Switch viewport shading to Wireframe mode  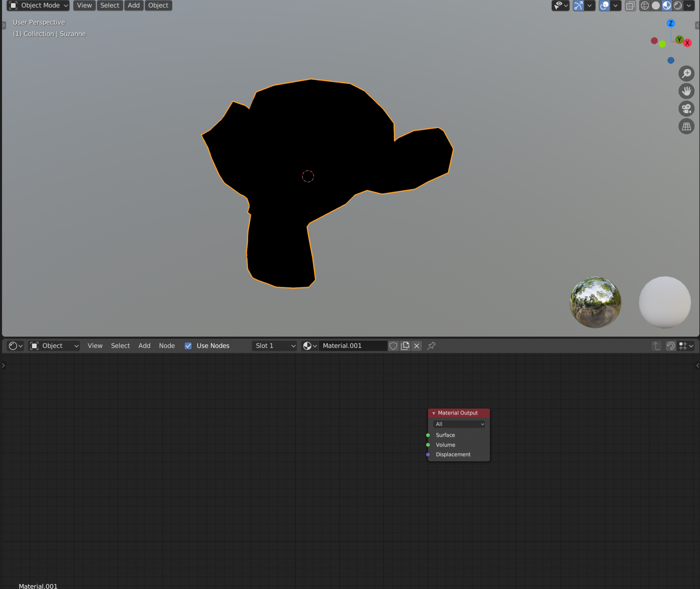point(645,5)
